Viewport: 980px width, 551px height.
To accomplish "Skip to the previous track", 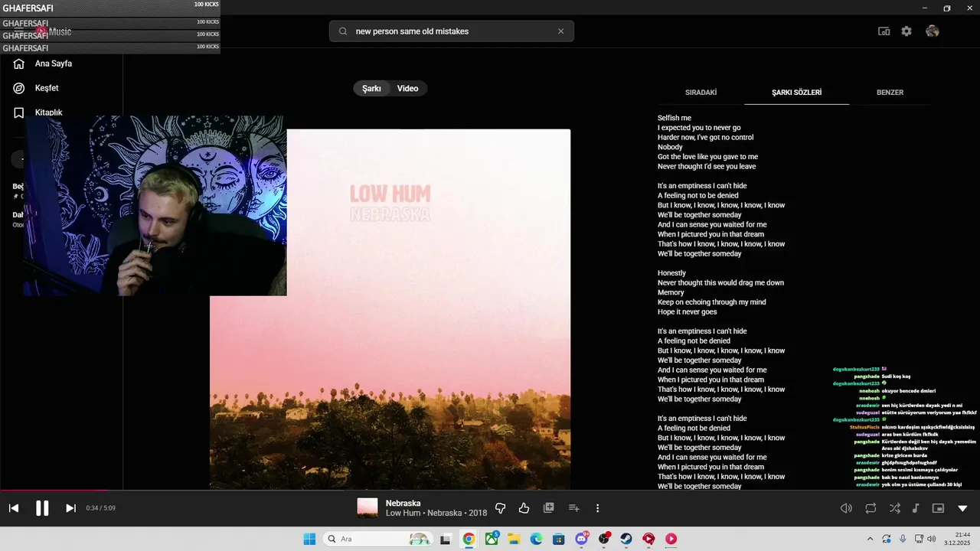I will coord(14,508).
